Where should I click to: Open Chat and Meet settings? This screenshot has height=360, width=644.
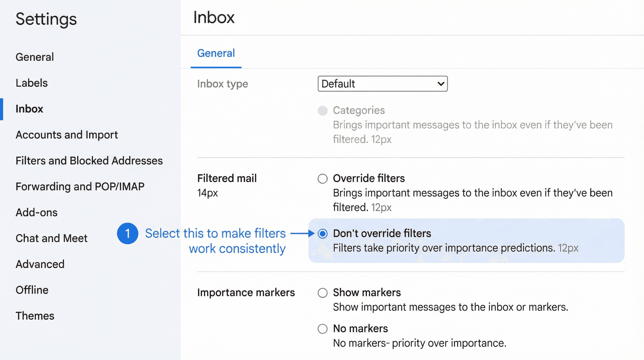(x=51, y=238)
